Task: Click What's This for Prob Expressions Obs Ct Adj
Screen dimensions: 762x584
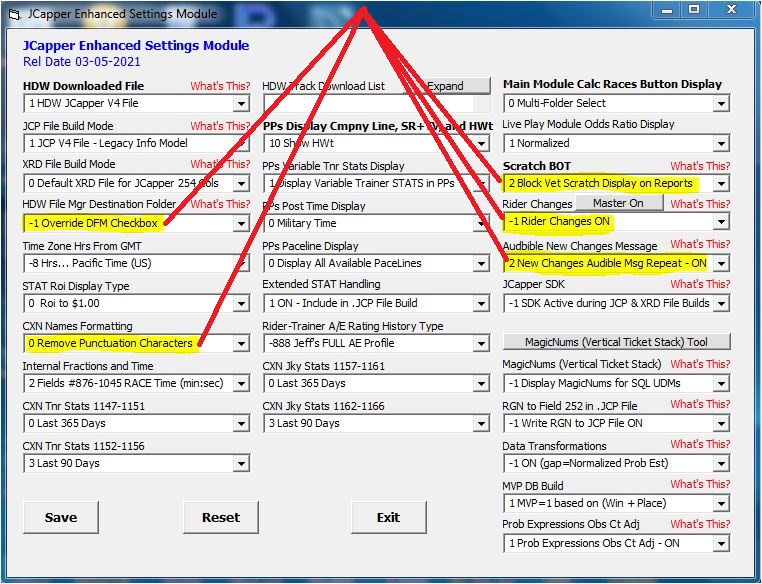Action: (x=700, y=524)
